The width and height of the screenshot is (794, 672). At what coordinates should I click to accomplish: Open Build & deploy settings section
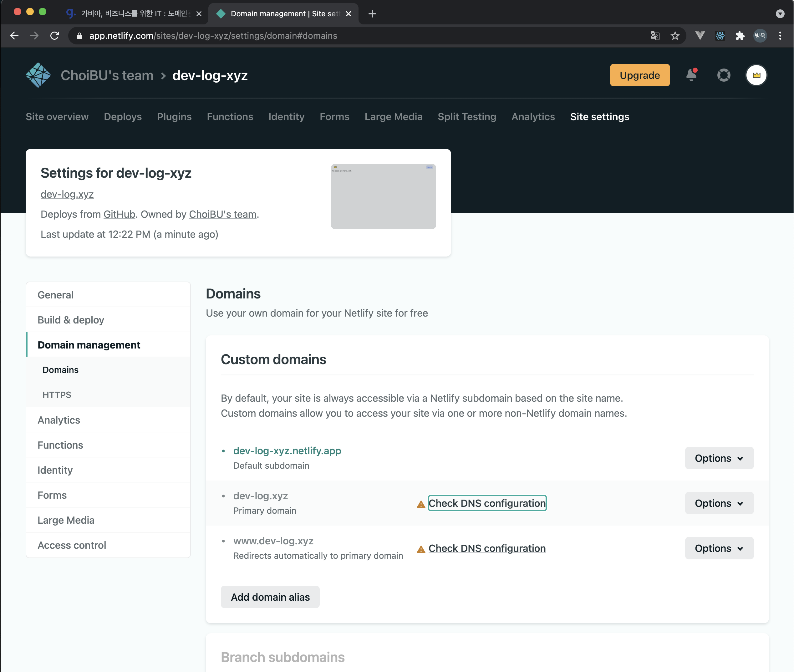[x=70, y=320]
